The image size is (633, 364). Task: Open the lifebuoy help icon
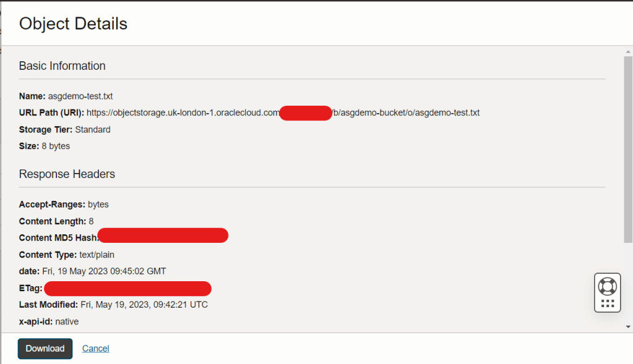[x=607, y=287]
